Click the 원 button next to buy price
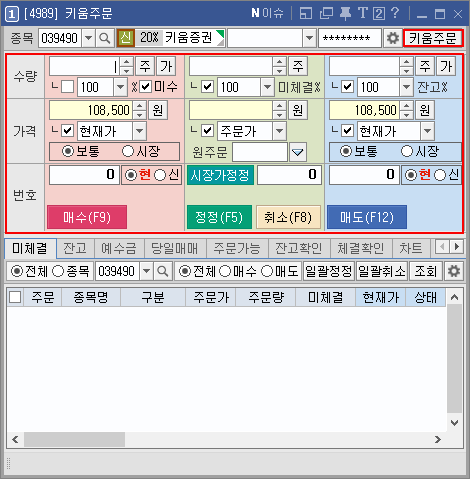The width and height of the screenshot is (470, 479). pos(158,110)
